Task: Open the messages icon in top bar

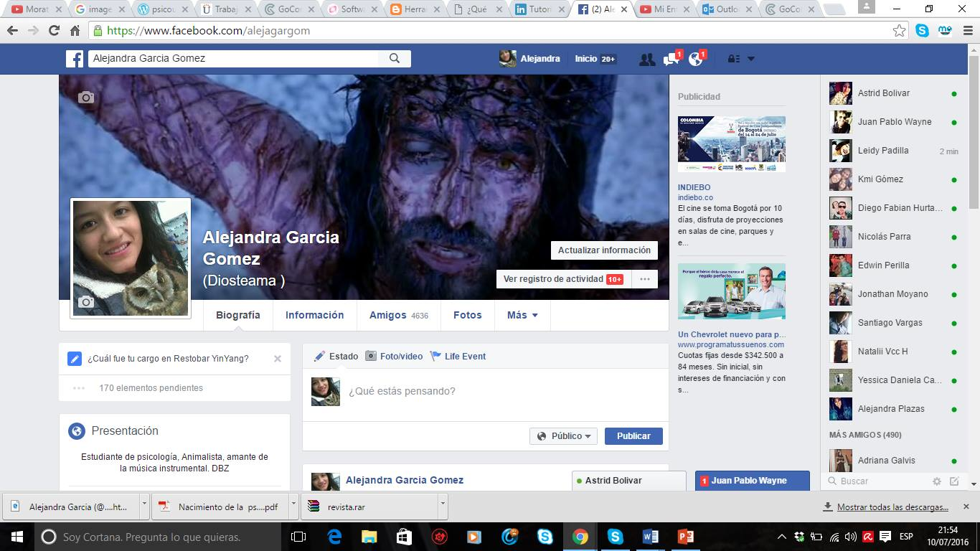Action: pos(671,60)
